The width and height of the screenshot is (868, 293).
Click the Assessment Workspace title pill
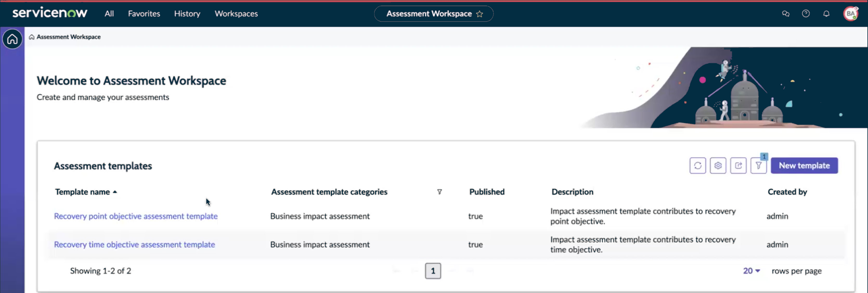point(434,14)
